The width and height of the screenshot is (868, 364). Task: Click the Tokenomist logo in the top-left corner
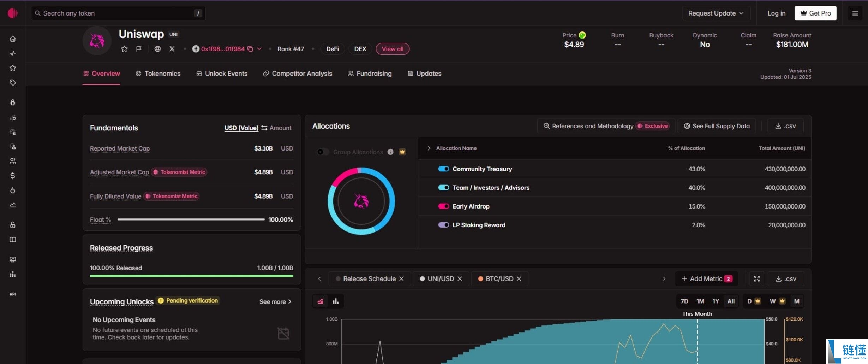coord(13,13)
